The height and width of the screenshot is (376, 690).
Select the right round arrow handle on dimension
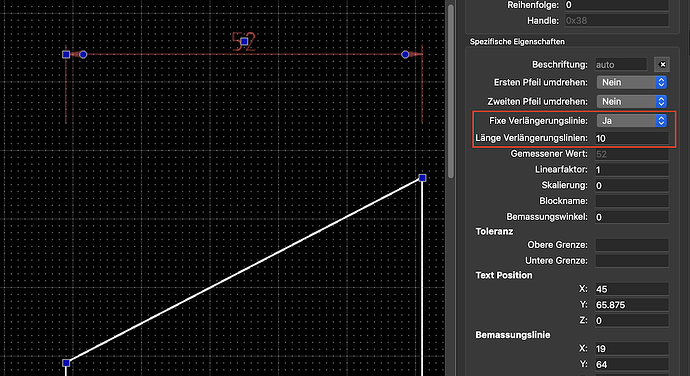pyautogui.click(x=405, y=55)
